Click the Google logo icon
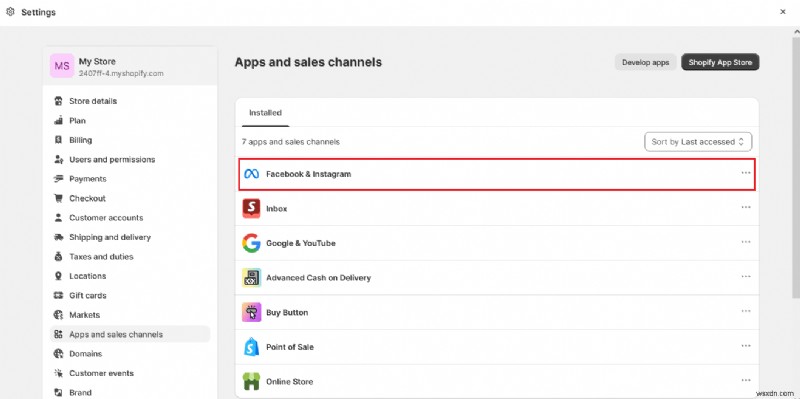The image size is (800, 399). tap(251, 243)
